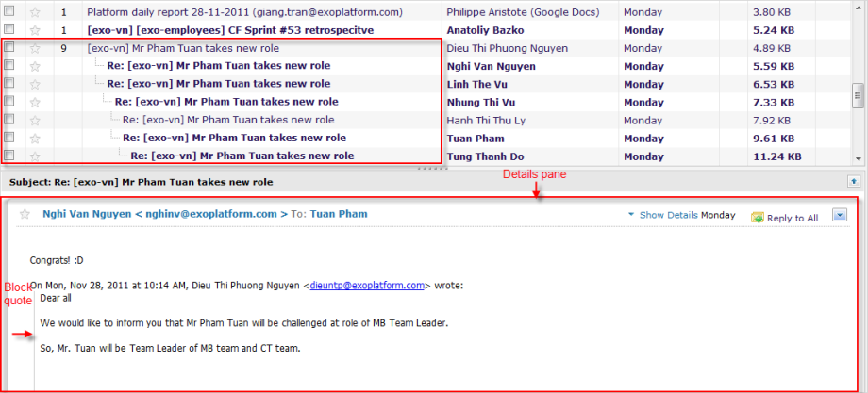Open the message actions dropdown beside Reply to All
Screen dimensions: 868x393
pos(840,215)
